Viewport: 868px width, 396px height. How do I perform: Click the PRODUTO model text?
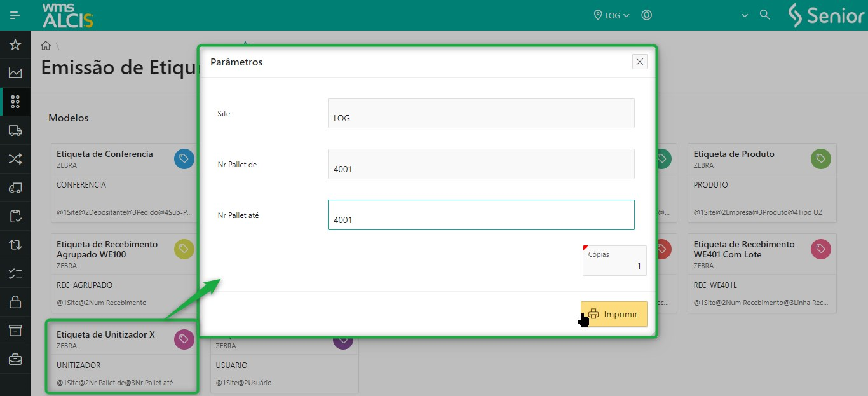711,185
